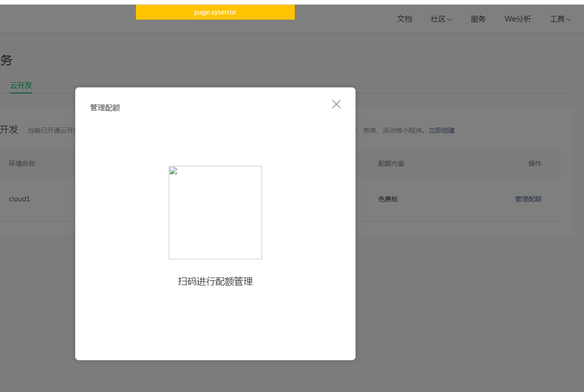584x392 pixels.
Task: Open the 服务 navigation item
Action: pyautogui.click(x=478, y=19)
